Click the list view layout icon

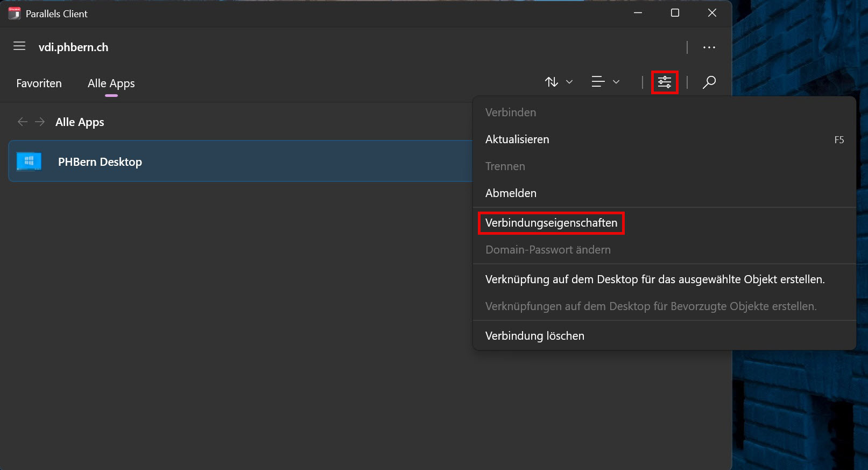pos(598,82)
